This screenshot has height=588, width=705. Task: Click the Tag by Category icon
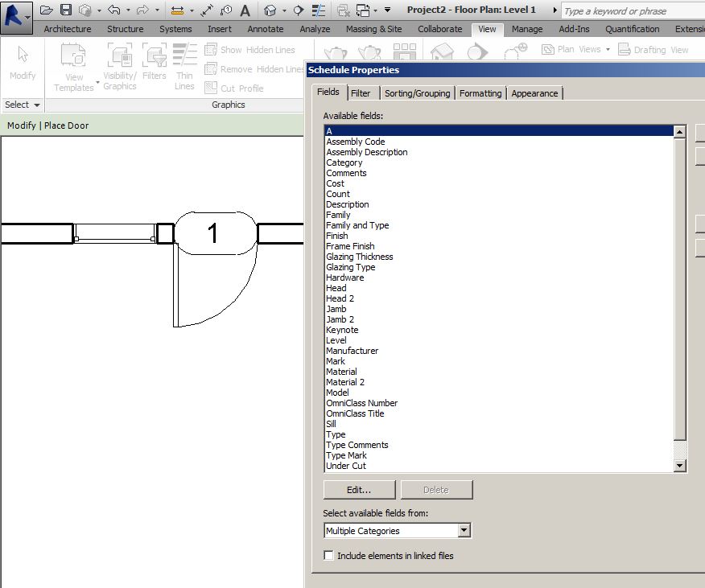pyautogui.click(x=226, y=10)
